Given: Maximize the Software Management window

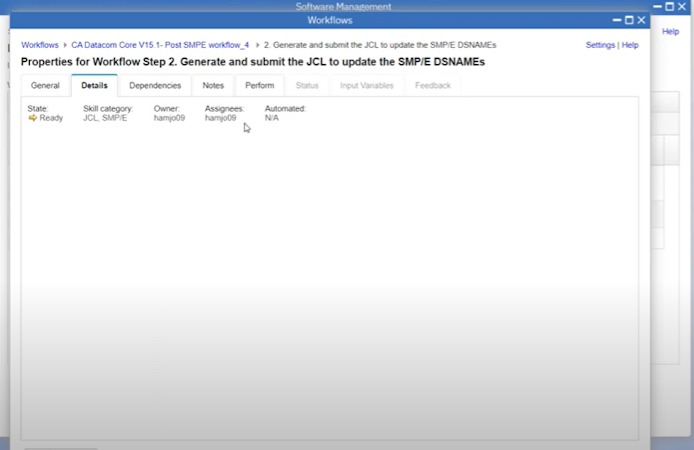Looking at the screenshot, I should 670,7.
